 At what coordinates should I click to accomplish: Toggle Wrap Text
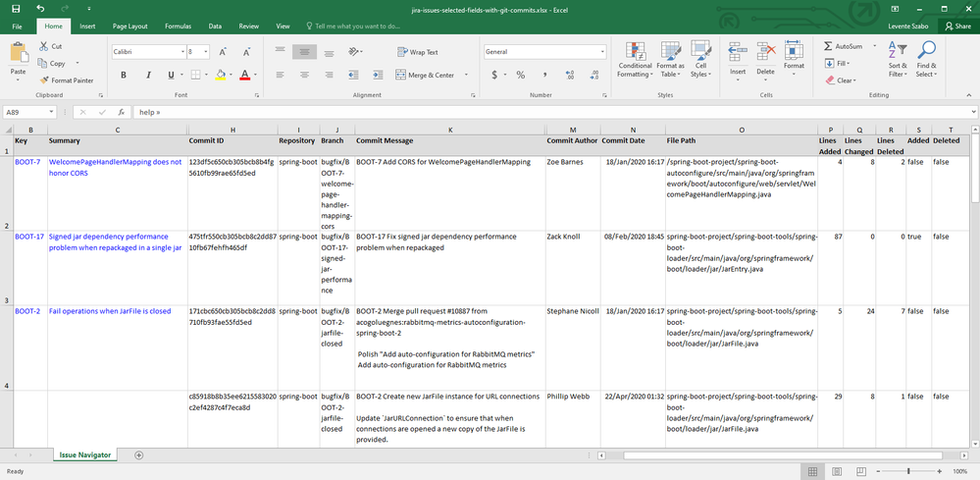click(418, 52)
